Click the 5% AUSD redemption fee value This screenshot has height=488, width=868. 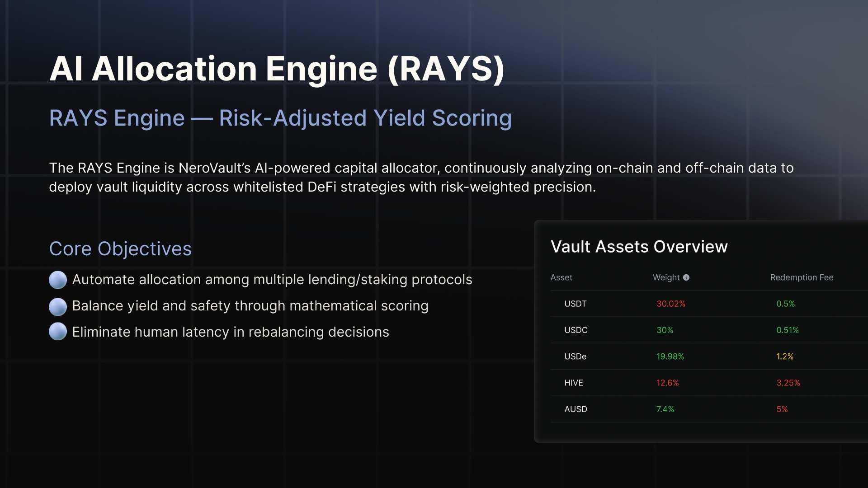click(783, 409)
